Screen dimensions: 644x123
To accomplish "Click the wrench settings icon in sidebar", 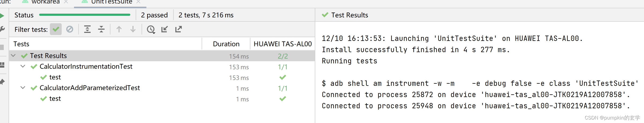I will [x=2, y=29].
